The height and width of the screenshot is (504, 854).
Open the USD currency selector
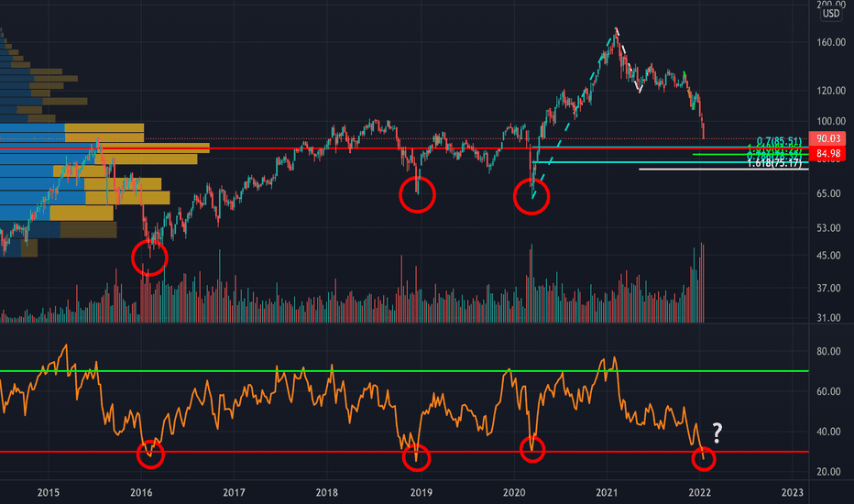click(831, 14)
